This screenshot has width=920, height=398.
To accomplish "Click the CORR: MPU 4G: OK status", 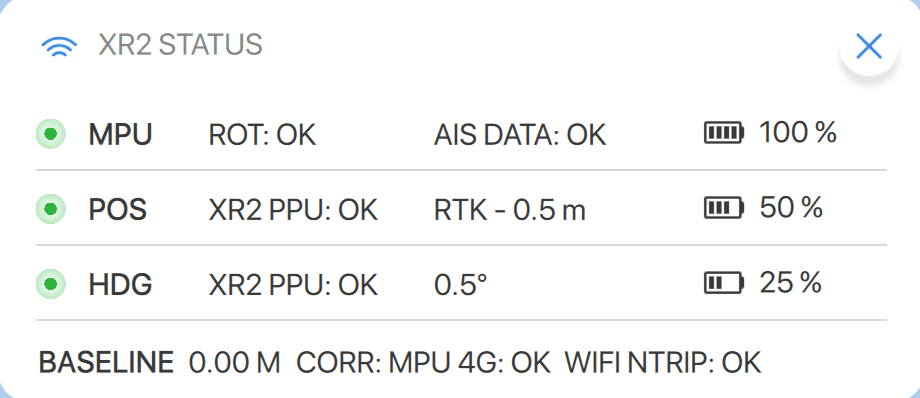I will pos(424,363).
